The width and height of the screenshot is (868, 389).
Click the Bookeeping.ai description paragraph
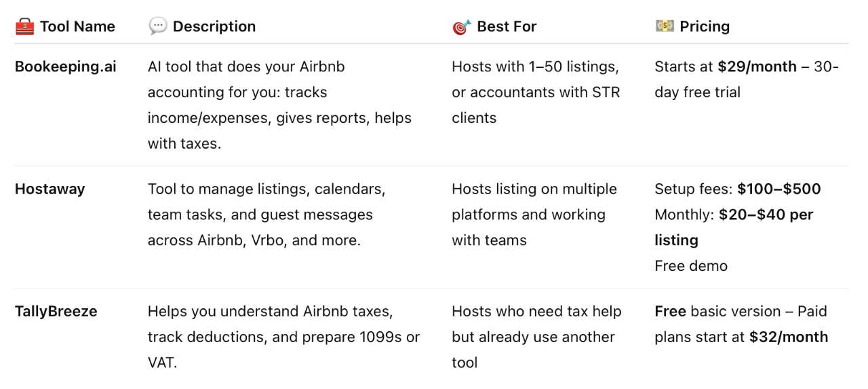(x=279, y=105)
